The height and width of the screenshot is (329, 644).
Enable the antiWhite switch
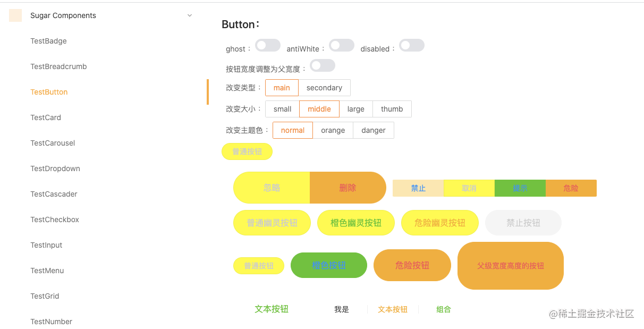pos(342,45)
